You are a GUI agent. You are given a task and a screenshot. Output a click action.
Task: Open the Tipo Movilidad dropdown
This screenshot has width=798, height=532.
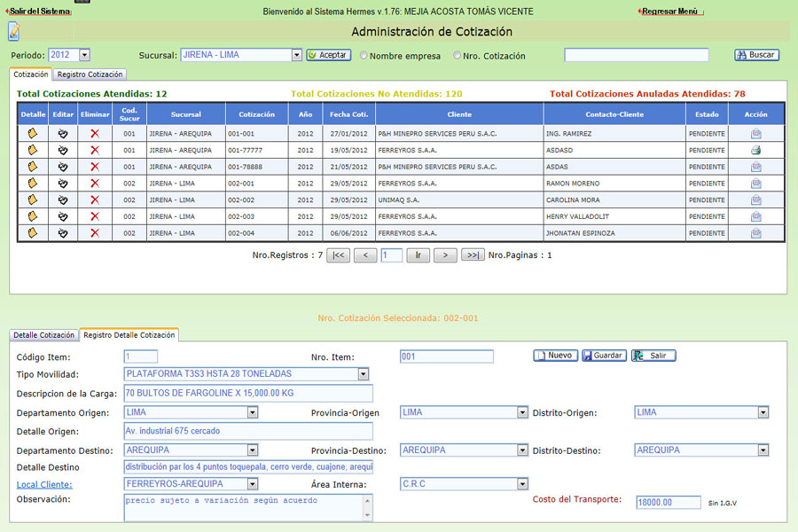(363, 374)
